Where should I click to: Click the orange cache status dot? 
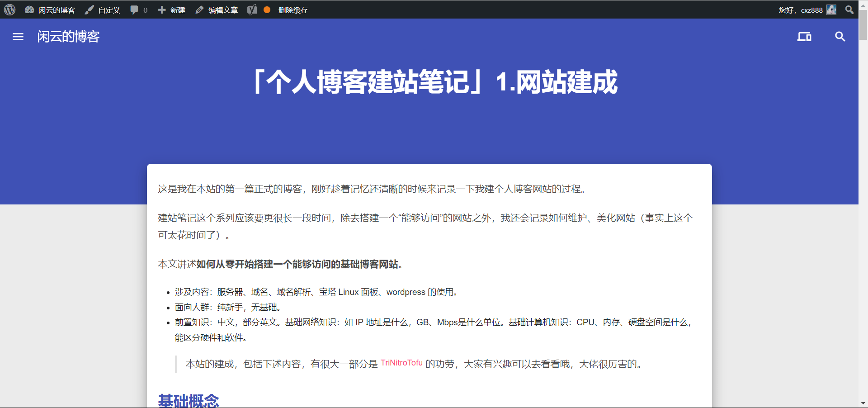(266, 9)
